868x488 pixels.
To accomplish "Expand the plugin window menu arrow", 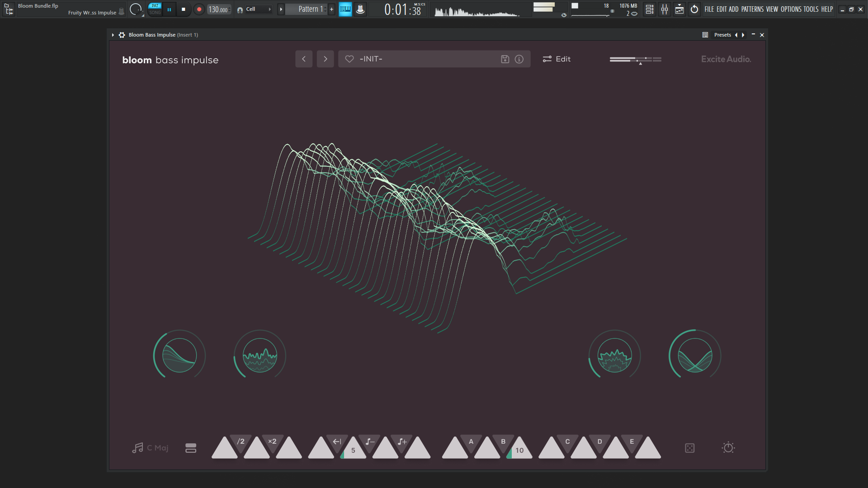I will [113, 35].
